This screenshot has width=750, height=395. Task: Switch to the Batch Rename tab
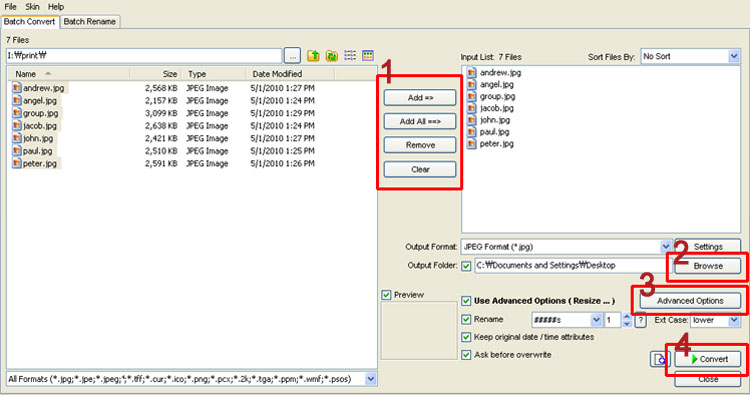[89, 22]
